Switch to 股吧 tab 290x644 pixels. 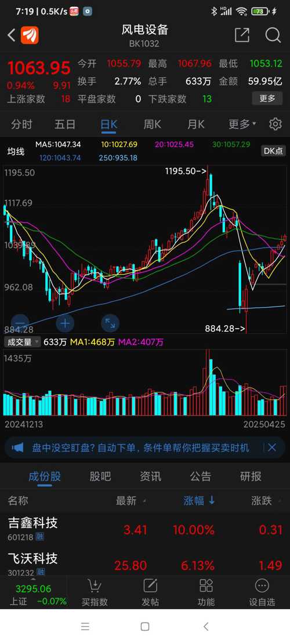click(x=100, y=476)
